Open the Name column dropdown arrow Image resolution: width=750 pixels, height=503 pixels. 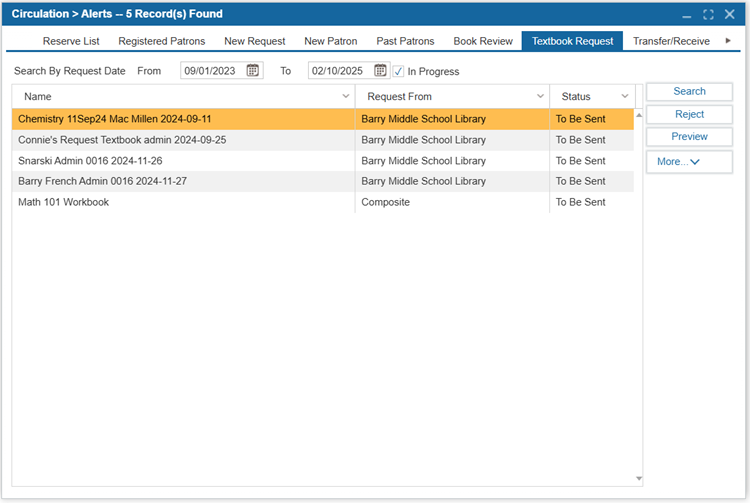pyautogui.click(x=346, y=96)
